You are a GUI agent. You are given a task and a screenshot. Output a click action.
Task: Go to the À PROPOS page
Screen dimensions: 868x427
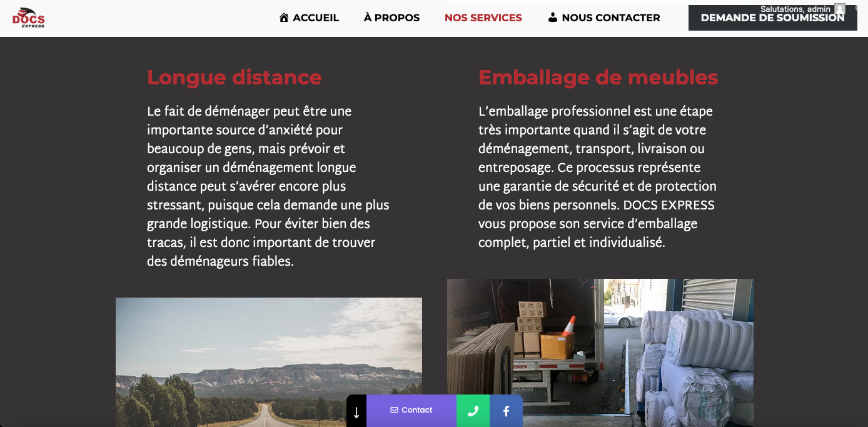pyautogui.click(x=391, y=18)
